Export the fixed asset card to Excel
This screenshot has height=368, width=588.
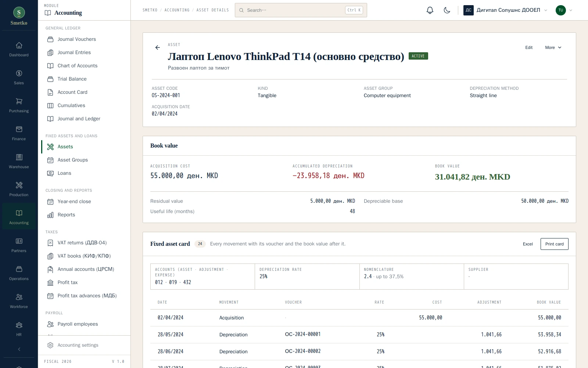[x=528, y=244]
